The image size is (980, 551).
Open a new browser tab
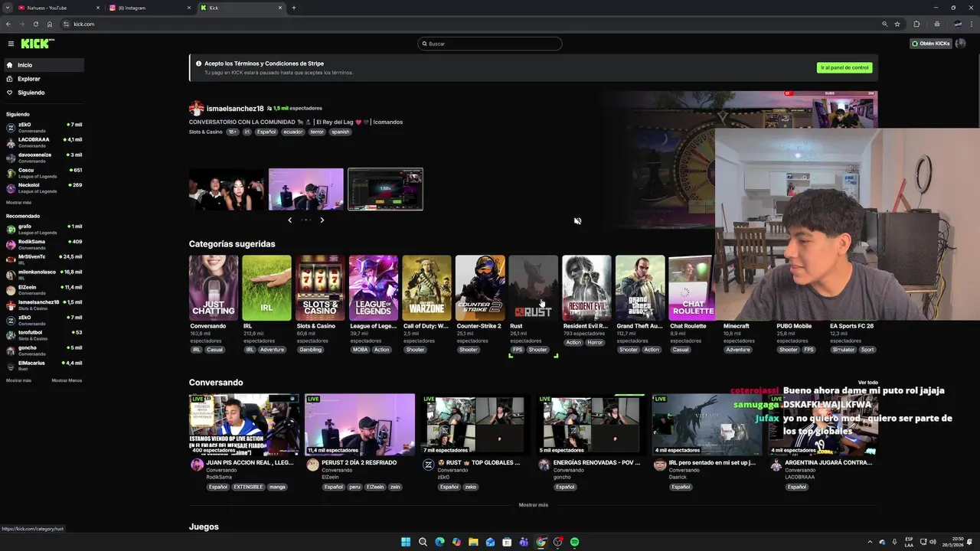pyautogui.click(x=294, y=8)
